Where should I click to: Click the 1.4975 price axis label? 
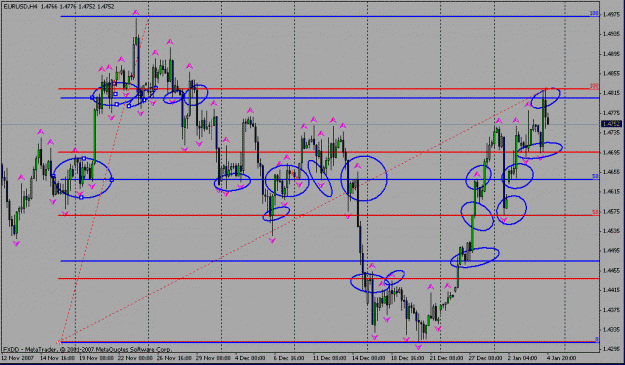611,14
